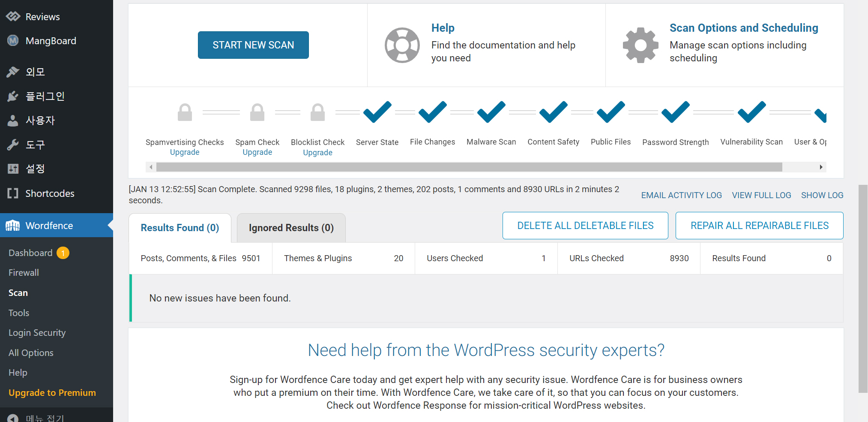868x422 pixels.
Task: Click the scan stages scroll-right arrow
Action: 821,167
